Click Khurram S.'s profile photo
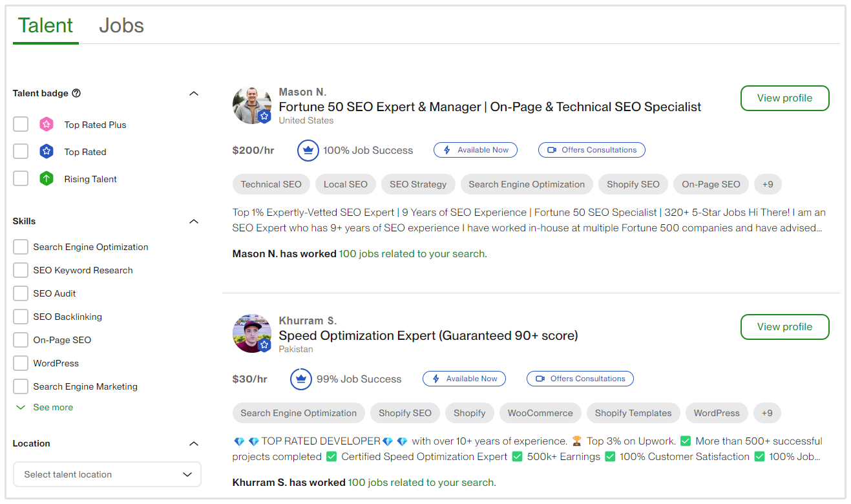The width and height of the screenshot is (851, 504). [x=251, y=333]
